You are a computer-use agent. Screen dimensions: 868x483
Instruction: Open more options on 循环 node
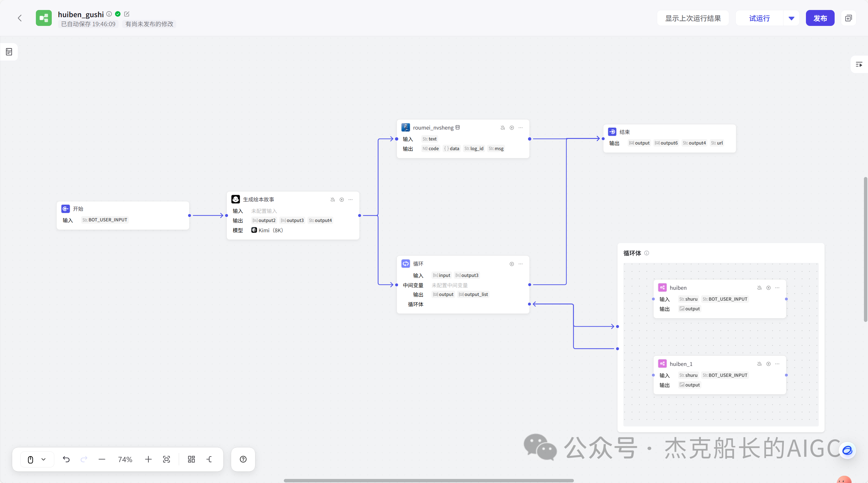pos(521,264)
